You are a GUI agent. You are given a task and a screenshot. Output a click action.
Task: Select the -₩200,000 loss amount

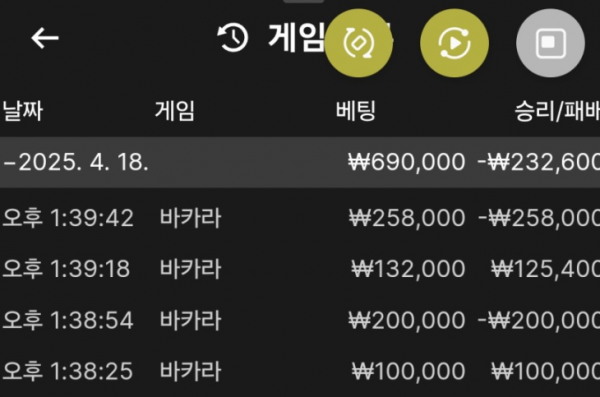pyautogui.click(x=539, y=320)
